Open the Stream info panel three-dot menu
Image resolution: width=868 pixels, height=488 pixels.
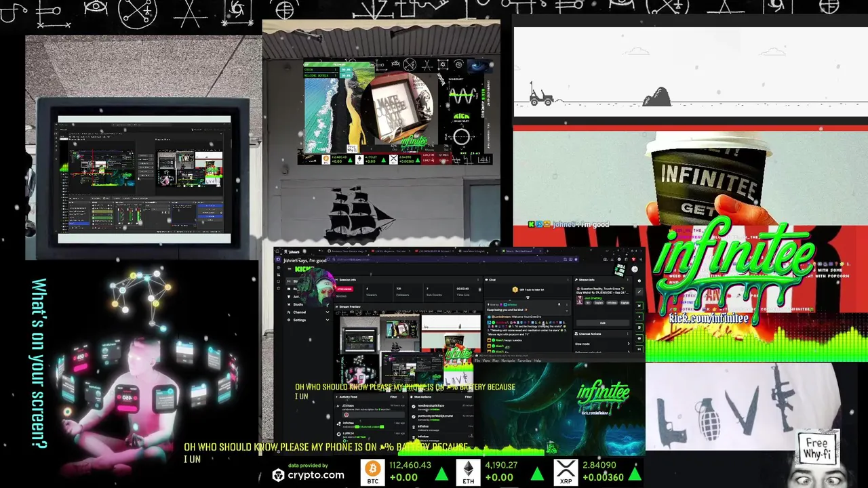(627, 280)
